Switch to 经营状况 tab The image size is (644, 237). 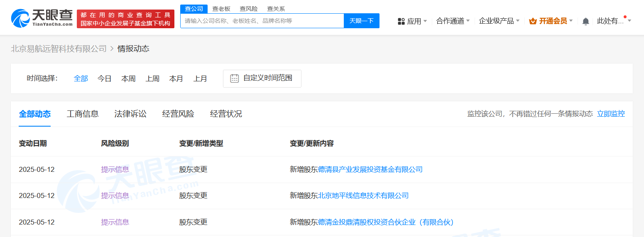tap(226, 114)
